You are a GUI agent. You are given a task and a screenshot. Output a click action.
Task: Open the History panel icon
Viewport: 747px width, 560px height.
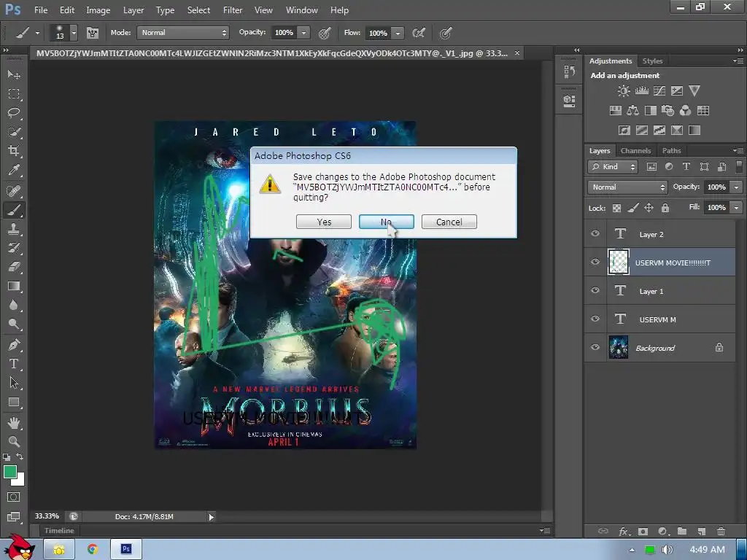[x=569, y=72]
